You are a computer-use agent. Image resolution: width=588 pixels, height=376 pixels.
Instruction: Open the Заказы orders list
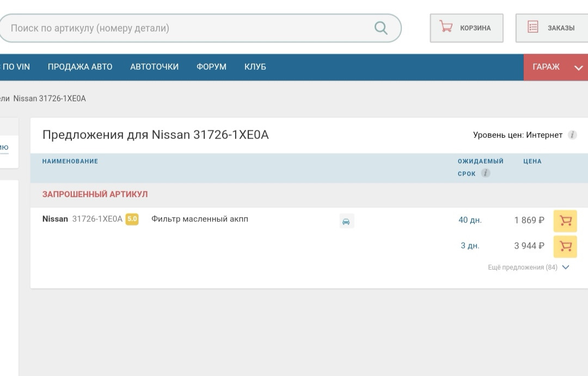[x=552, y=28]
